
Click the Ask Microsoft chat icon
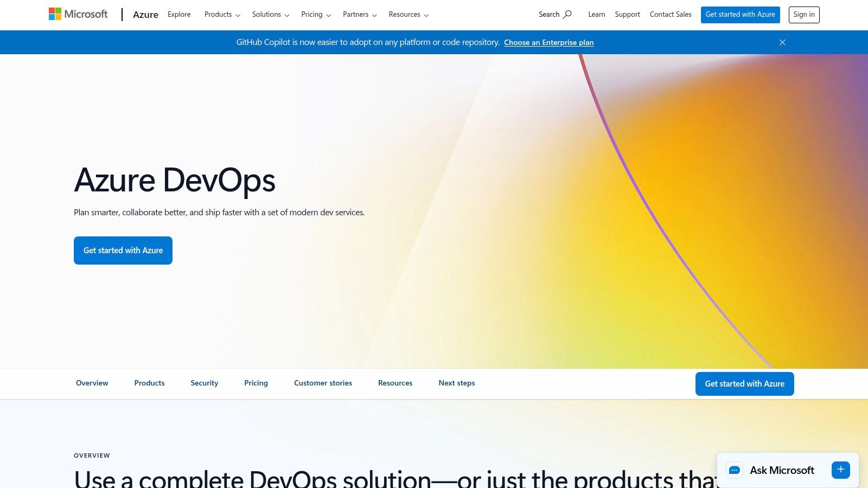(735, 470)
